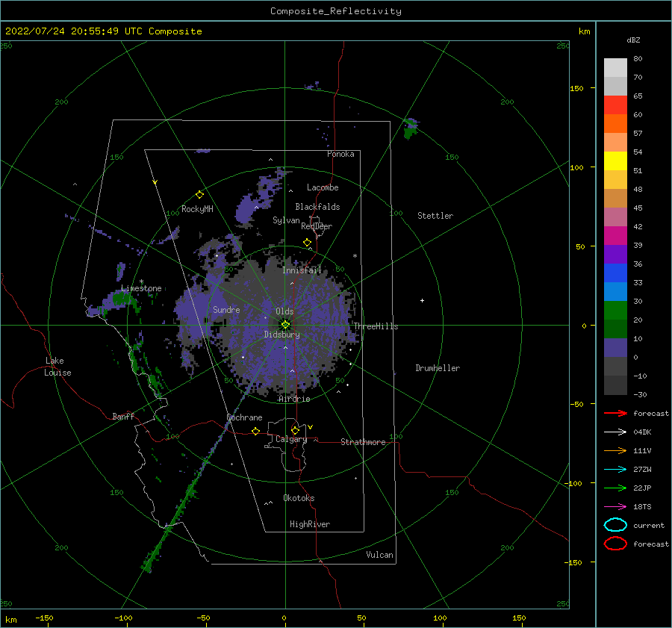
Task: Click the Lake Louise label
Action: (x=57, y=367)
